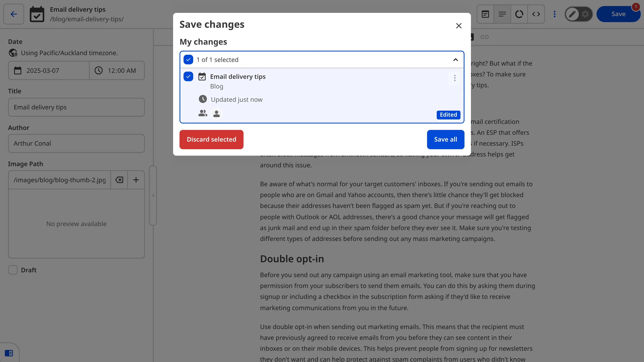The image size is (644, 362).
Task: Switch to the content editor view icon
Action: (502, 14)
